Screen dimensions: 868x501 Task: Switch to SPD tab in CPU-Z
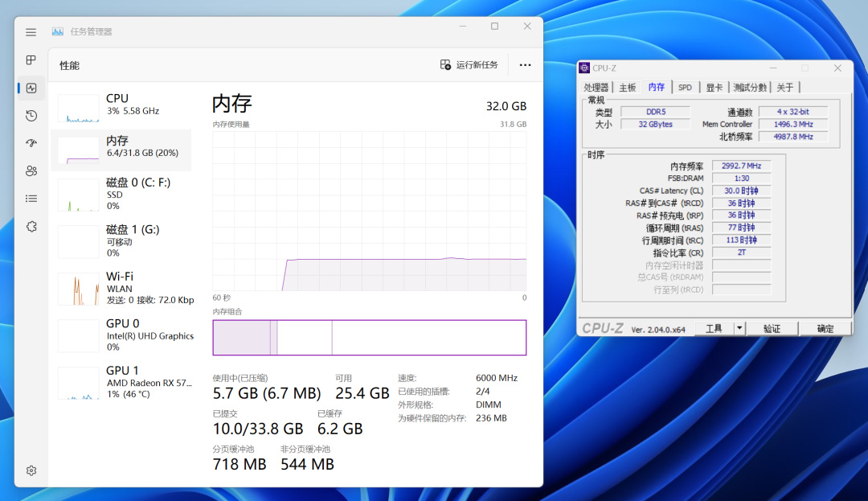point(686,88)
